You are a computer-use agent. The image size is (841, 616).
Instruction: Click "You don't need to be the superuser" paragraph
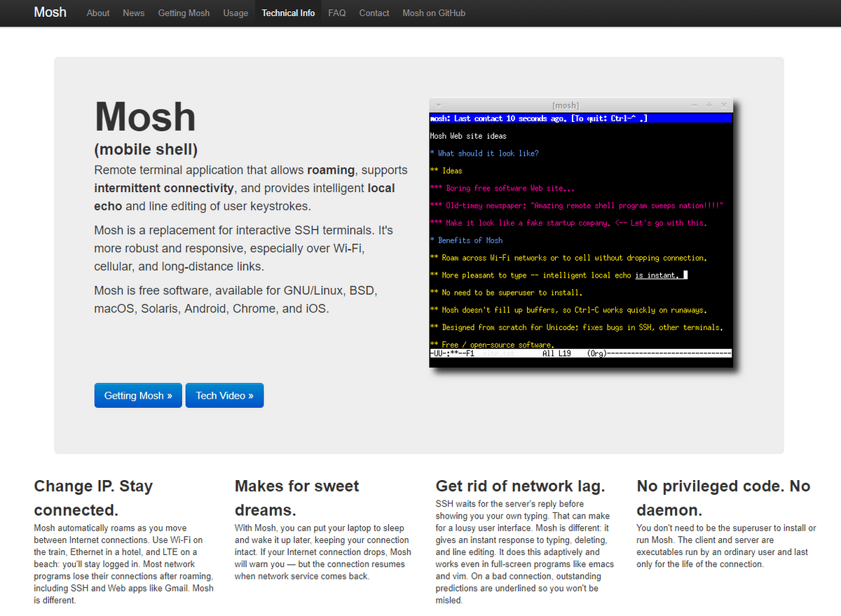[x=726, y=546]
